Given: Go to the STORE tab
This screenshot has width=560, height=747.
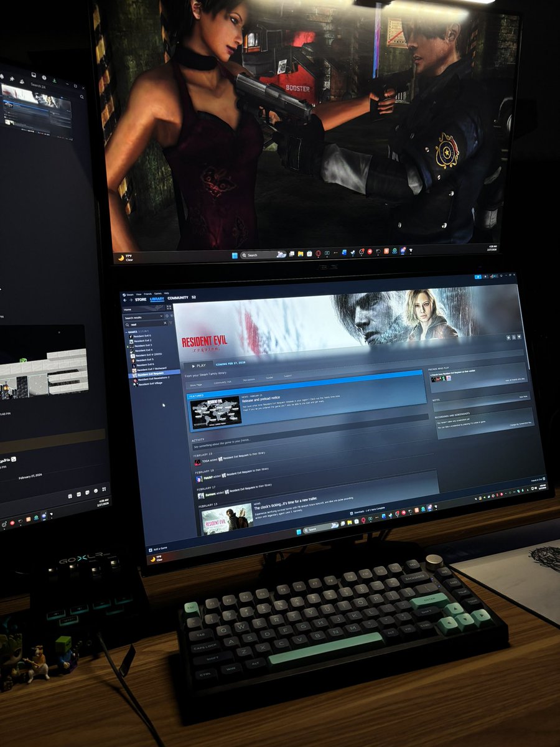Looking at the screenshot, I should [x=141, y=299].
